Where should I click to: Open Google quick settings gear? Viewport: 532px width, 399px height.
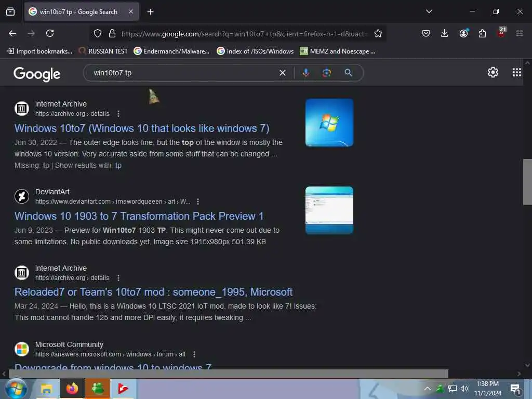[x=493, y=72]
